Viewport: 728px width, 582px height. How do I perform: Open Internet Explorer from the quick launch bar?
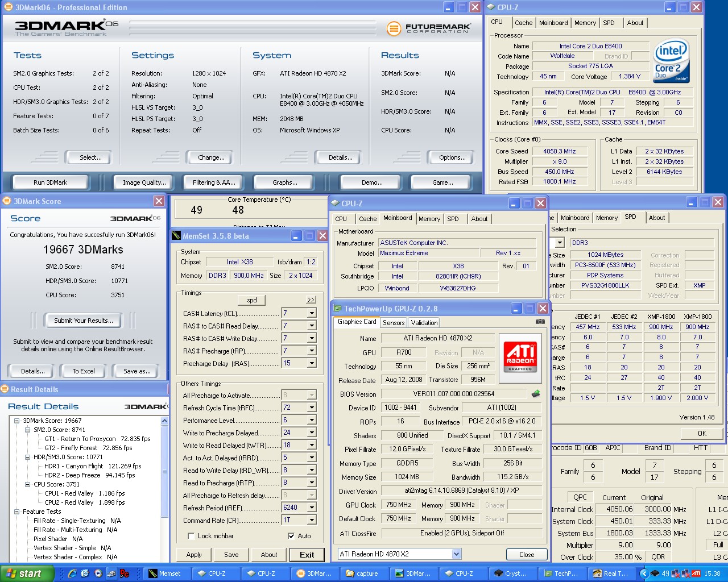pyautogui.click(x=72, y=573)
